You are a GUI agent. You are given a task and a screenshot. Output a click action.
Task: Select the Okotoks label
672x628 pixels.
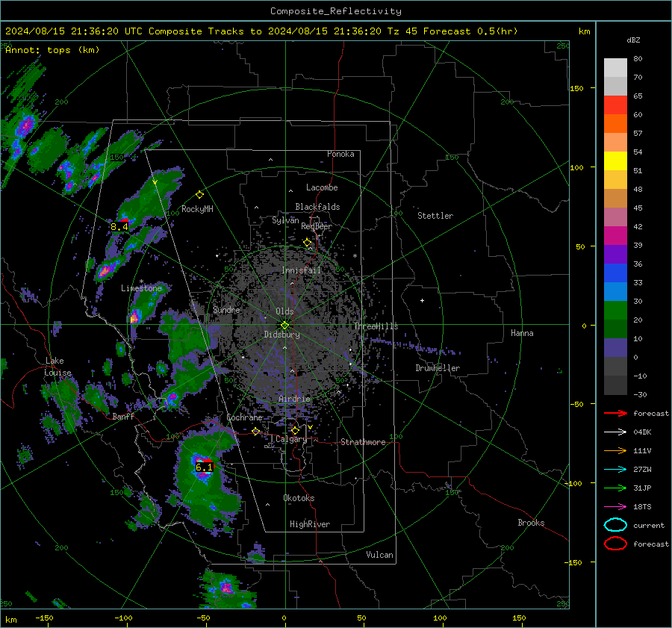point(299,498)
